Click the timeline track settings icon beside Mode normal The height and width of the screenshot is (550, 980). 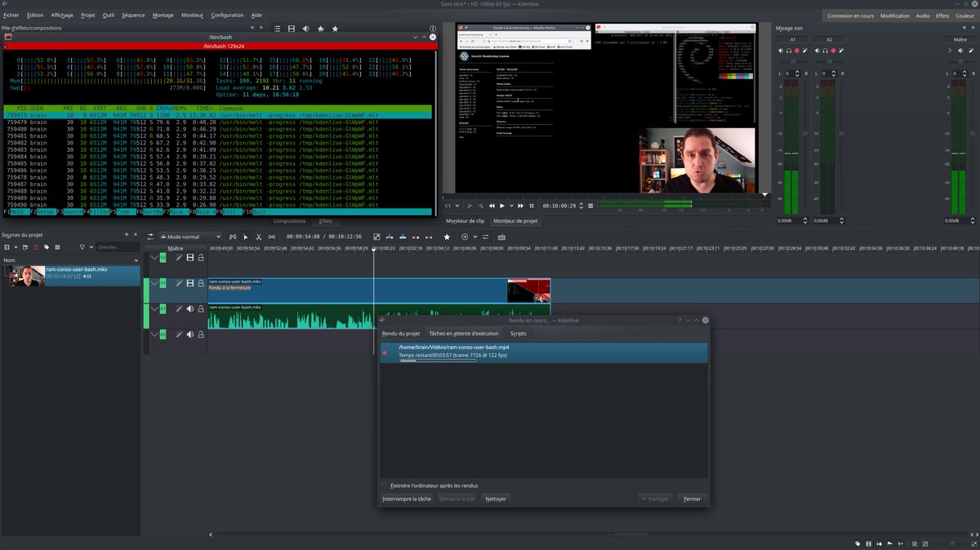(151, 237)
